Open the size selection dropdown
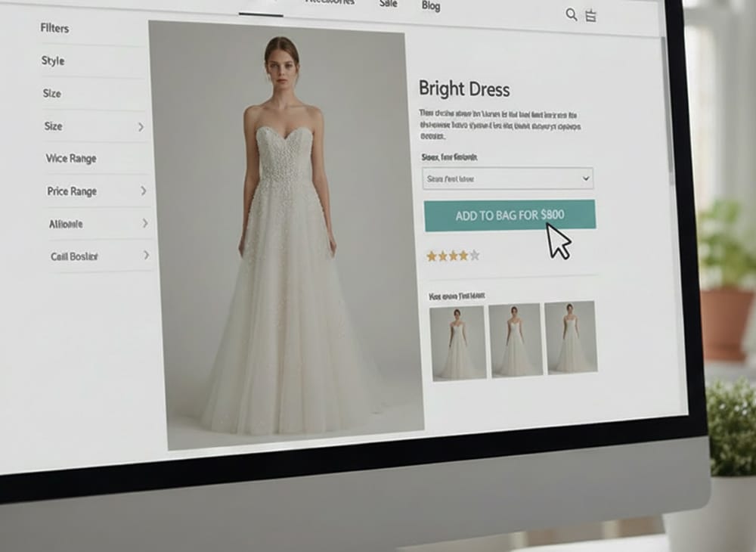Screen dimensions: 756x552 click(507, 179)
